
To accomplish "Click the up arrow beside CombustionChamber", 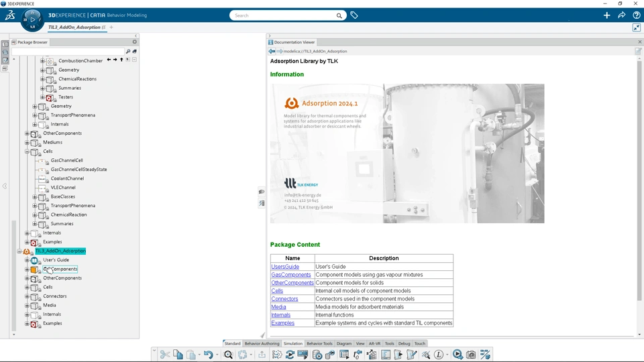I will (x=121, y=60).
